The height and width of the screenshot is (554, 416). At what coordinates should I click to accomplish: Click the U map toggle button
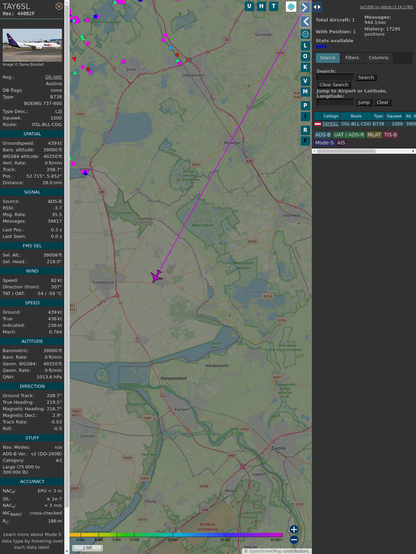click(249, 6)
